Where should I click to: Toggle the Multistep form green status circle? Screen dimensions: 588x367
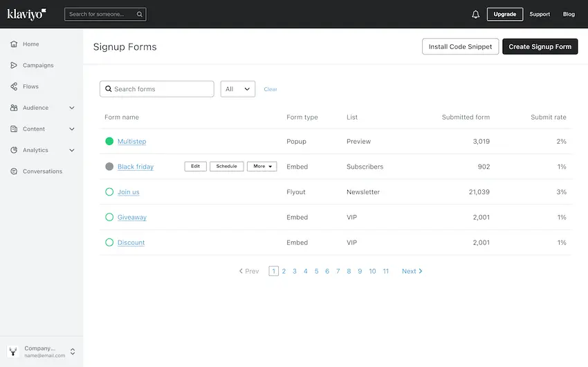click(109, 142)
